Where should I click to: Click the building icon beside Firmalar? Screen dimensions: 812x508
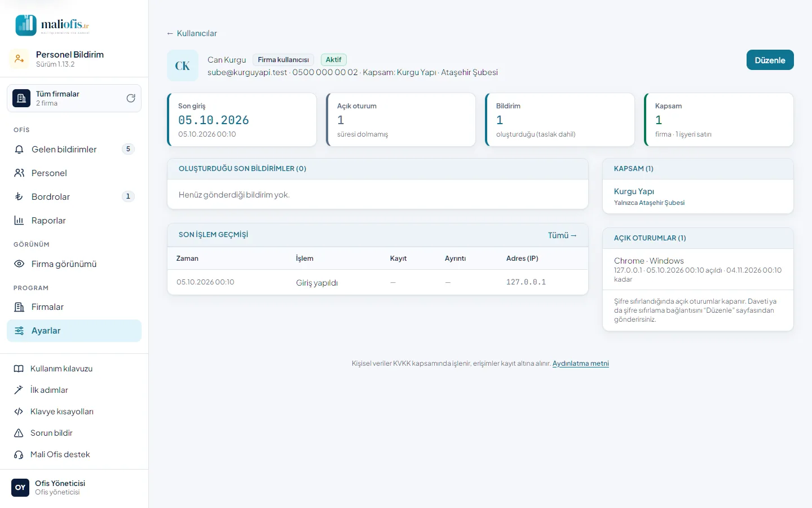(x=19, y=307)
